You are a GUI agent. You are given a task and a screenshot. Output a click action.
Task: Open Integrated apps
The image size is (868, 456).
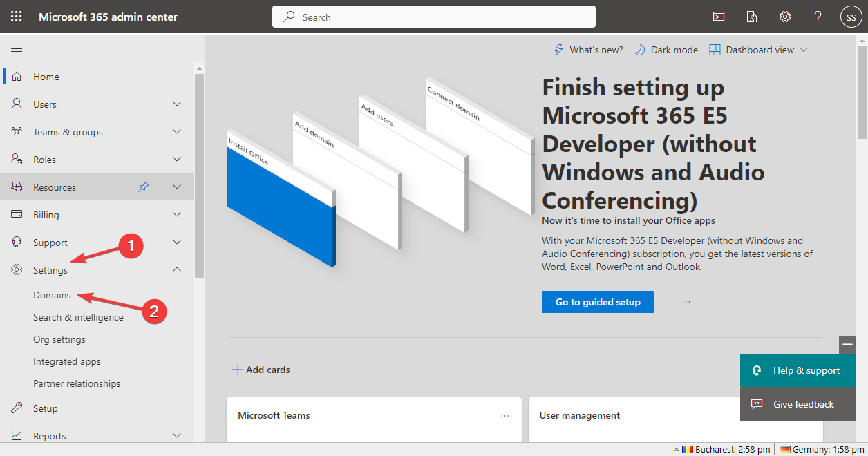tap(67, 361)
